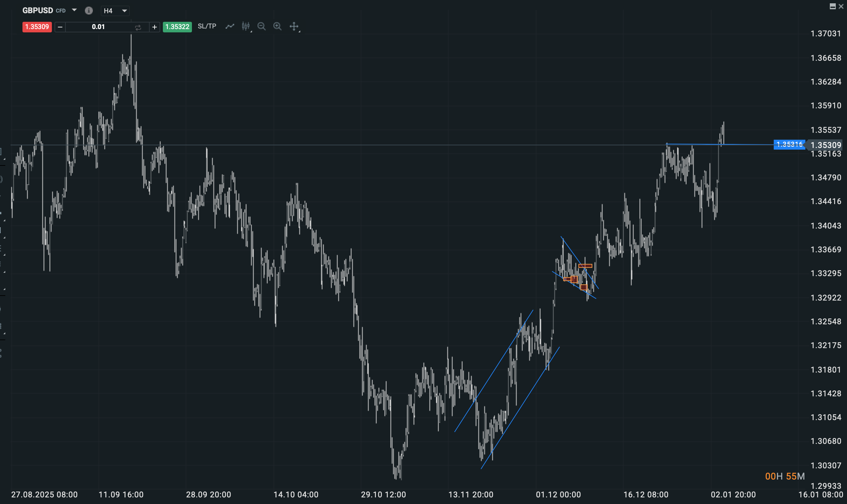
Task: Decrease lot volume with minus button
Action: pyautogui.click(x=60, y=27)
